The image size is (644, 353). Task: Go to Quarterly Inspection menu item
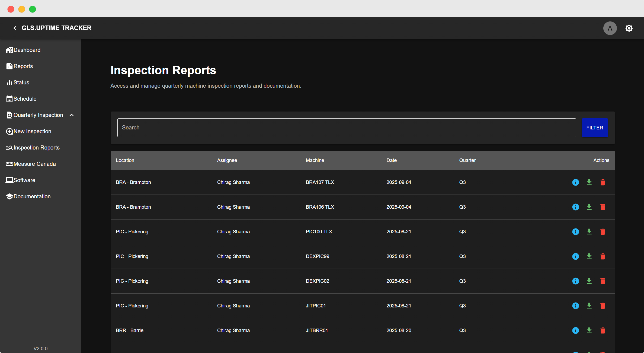[38, 115]
